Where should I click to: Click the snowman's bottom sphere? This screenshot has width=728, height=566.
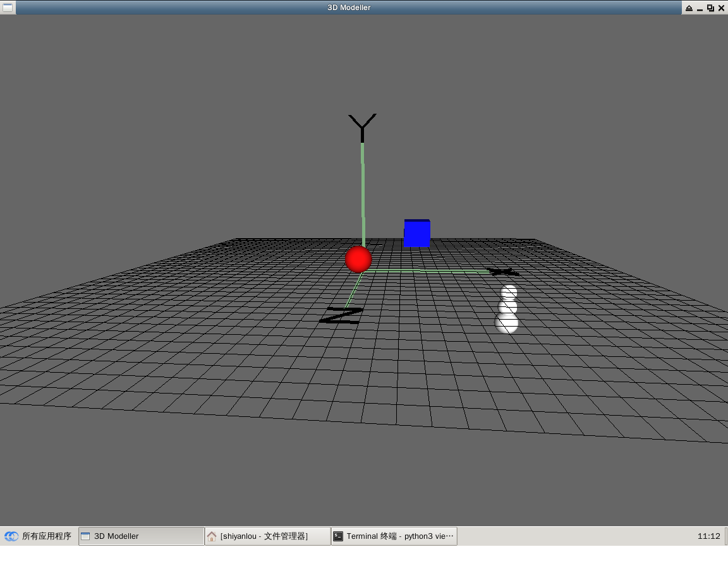pos(507,323)
